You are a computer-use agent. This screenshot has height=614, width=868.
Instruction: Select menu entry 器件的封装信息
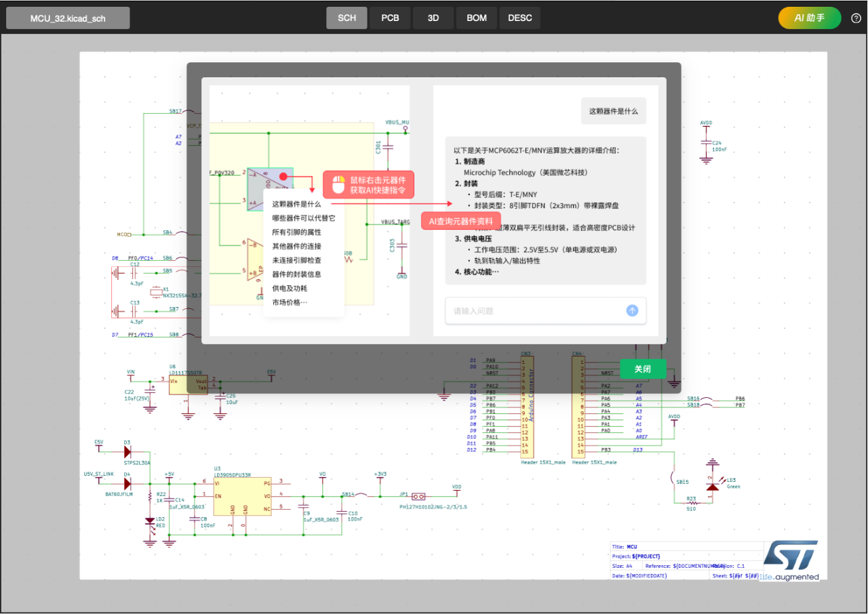pyautogui.click(x=297, y=274)
